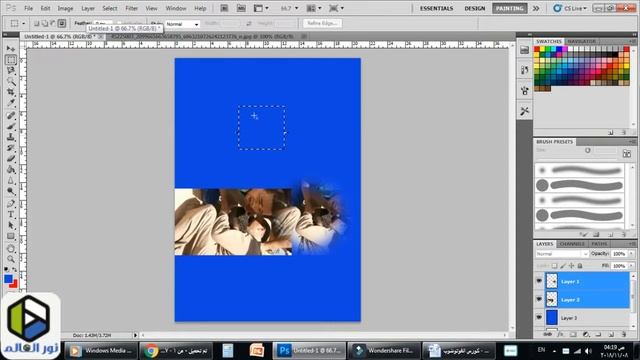Select the Paint Bucket tool
Image resolution: width=640 pixels, height=360 pixels.
click(11, 169)
